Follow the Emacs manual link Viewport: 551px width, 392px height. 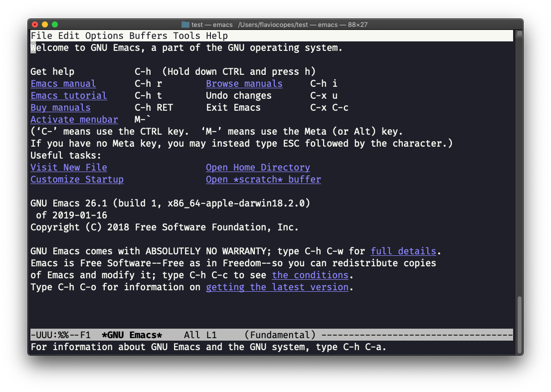coord(63,84)
